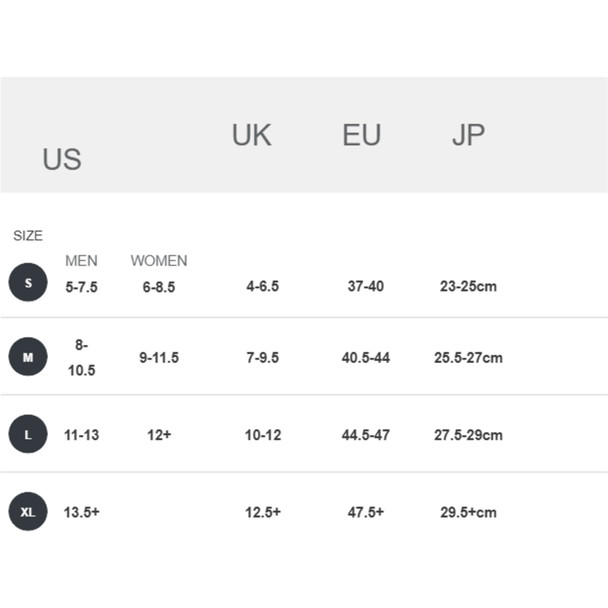Click the L size circle badge
The width and height of the screenshot is (608, 608).
28,434
